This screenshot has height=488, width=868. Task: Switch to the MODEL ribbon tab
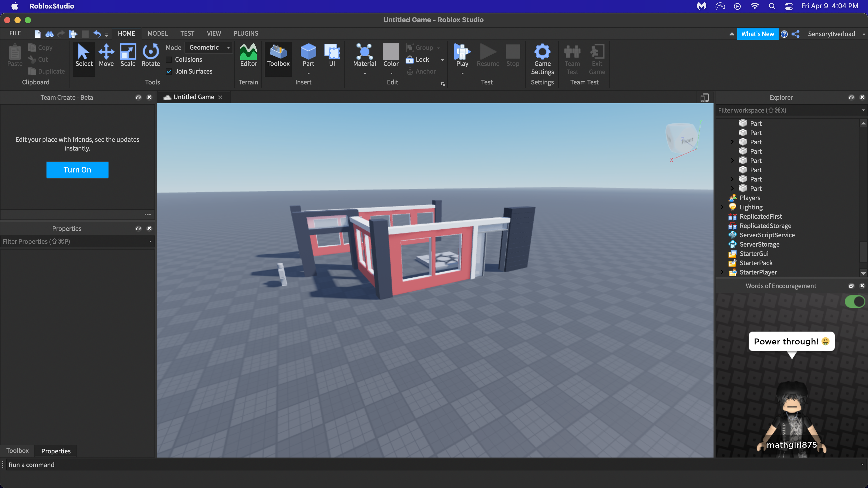pyautogui.click(x=157, y=33)
